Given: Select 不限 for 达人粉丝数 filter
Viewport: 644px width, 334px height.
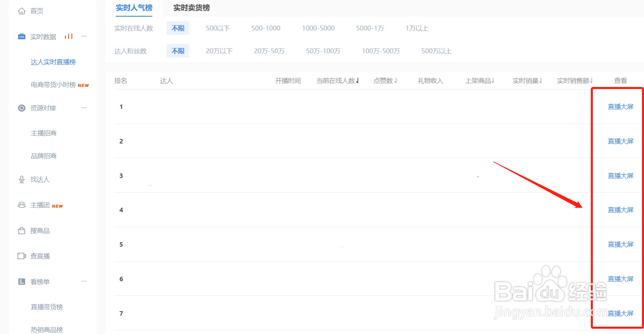Looking at the screenshot, I should point(178,51).
